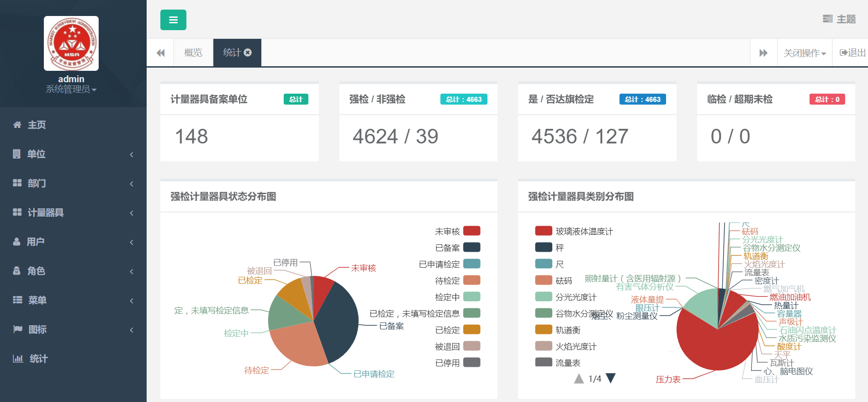Open the 主题 theme switcher

(x=839, y=19)
